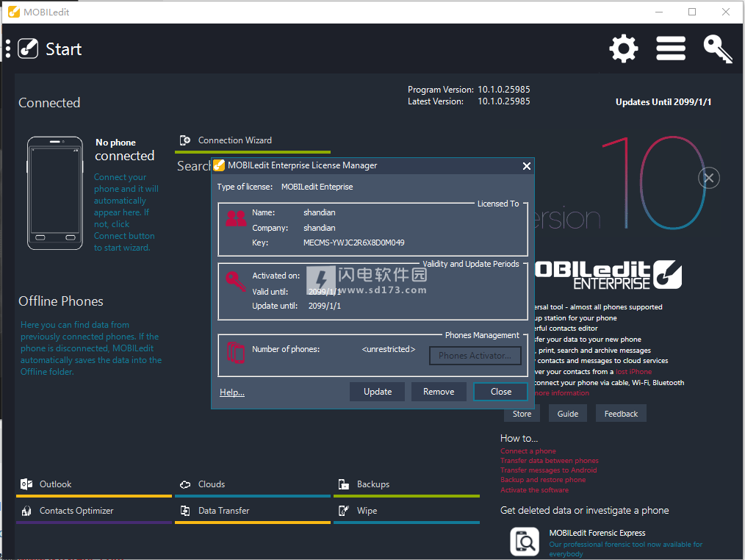Open the hamburger menu icon
The height and width of the screenshot is (560, 745).
pos(670,49)
